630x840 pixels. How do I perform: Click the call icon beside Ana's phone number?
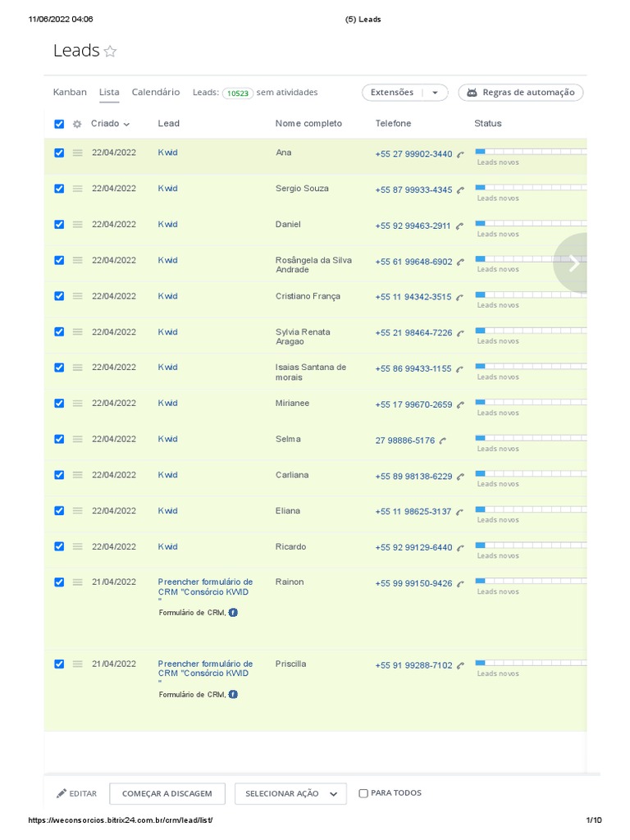click(x=460, y=154)
